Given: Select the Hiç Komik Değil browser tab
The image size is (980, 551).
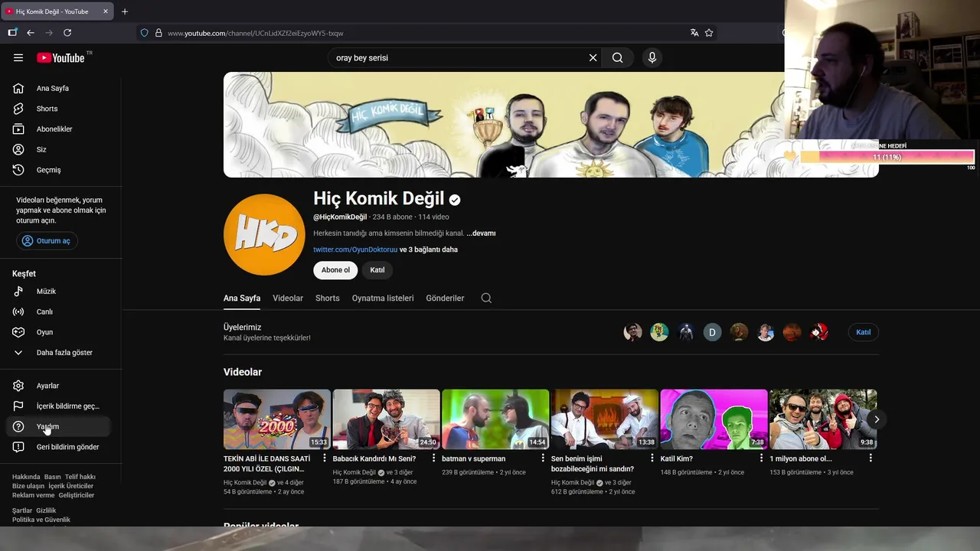Looking at the screenshot, I should 57,11.
